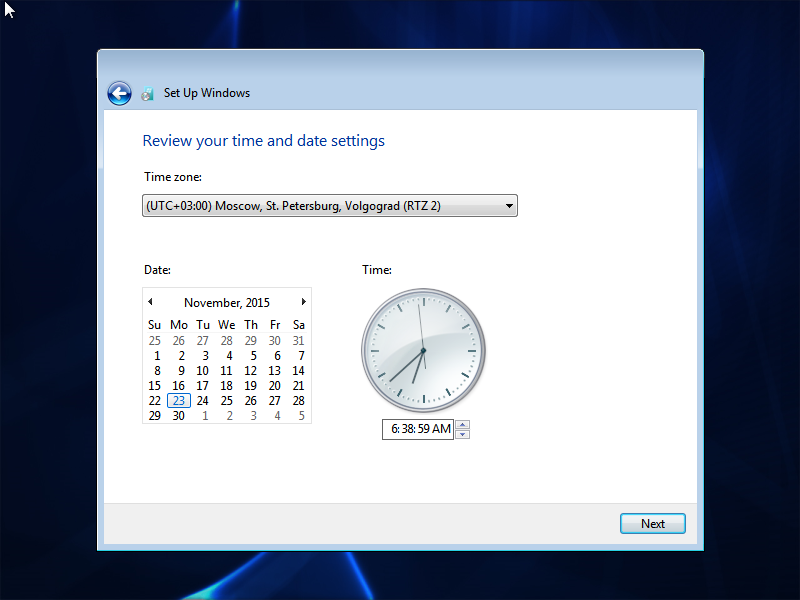800x600 pixels.
Task: Show next month in the calendar
Action: tap(304, 302)
